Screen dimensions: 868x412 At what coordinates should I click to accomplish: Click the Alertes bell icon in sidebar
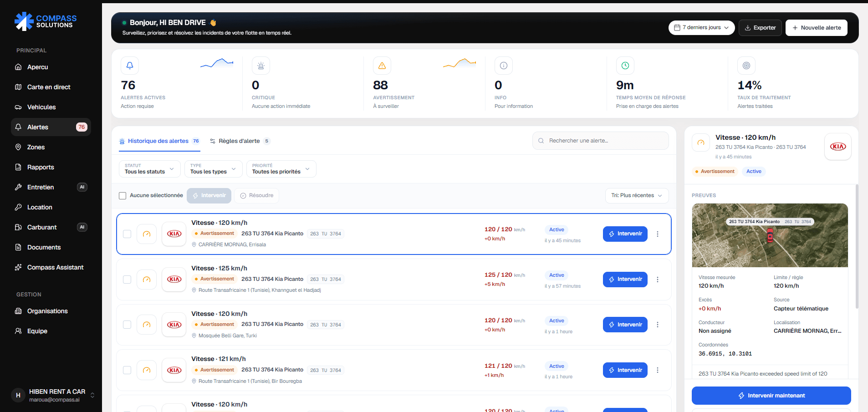click(x=18, y=127)
